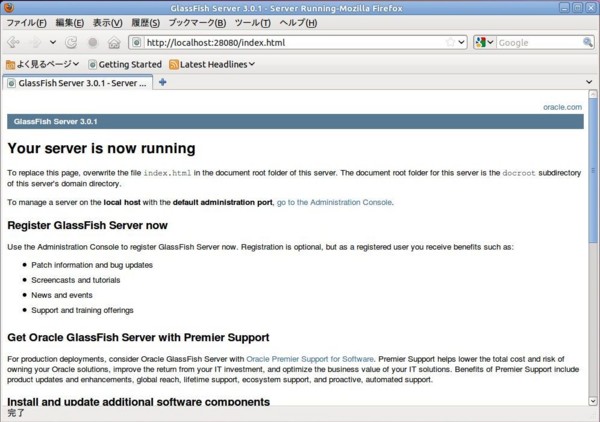Image resolution: width=600 pixels, height=422 pixels.
Task: Open the ブックマーク(B) menu
Action: coord(197,23)
